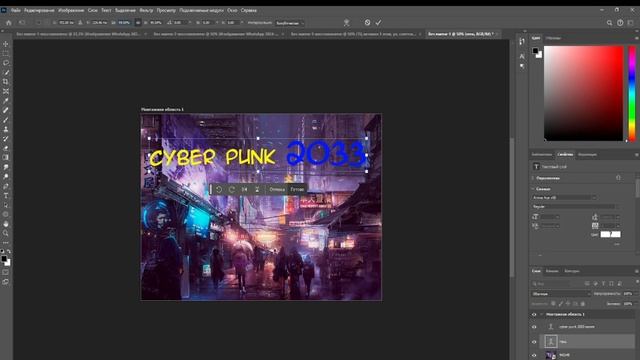Click the layer opacity value field

tap(628, 293)
